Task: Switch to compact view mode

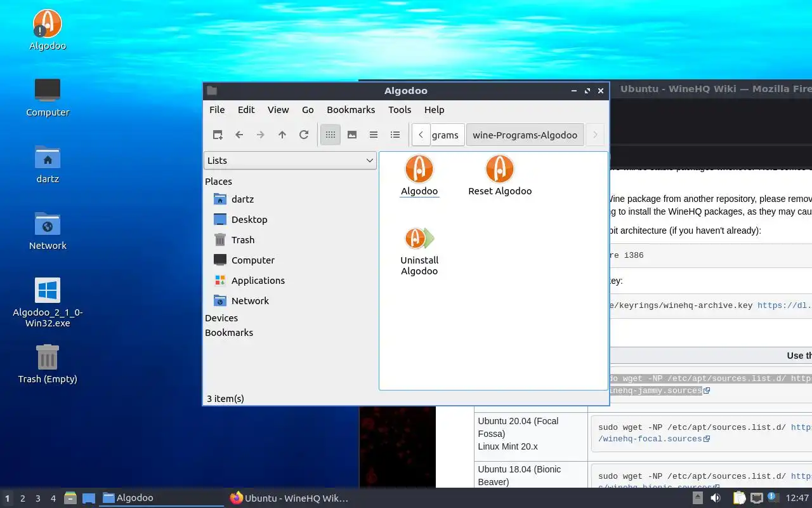Action: click(x=374, y=135)
